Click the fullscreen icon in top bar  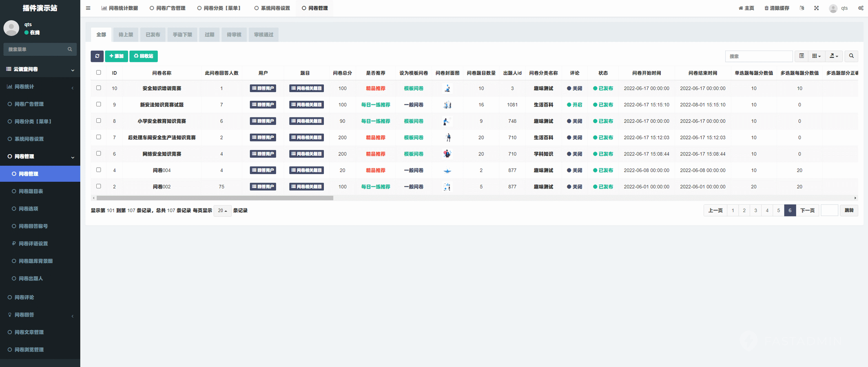click(x=816, y=8)
